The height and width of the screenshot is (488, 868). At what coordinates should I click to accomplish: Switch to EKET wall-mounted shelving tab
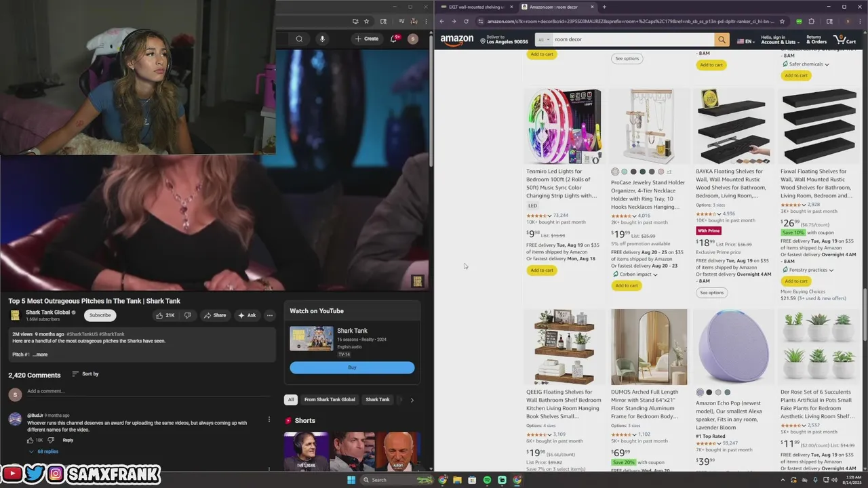[476, 7]
